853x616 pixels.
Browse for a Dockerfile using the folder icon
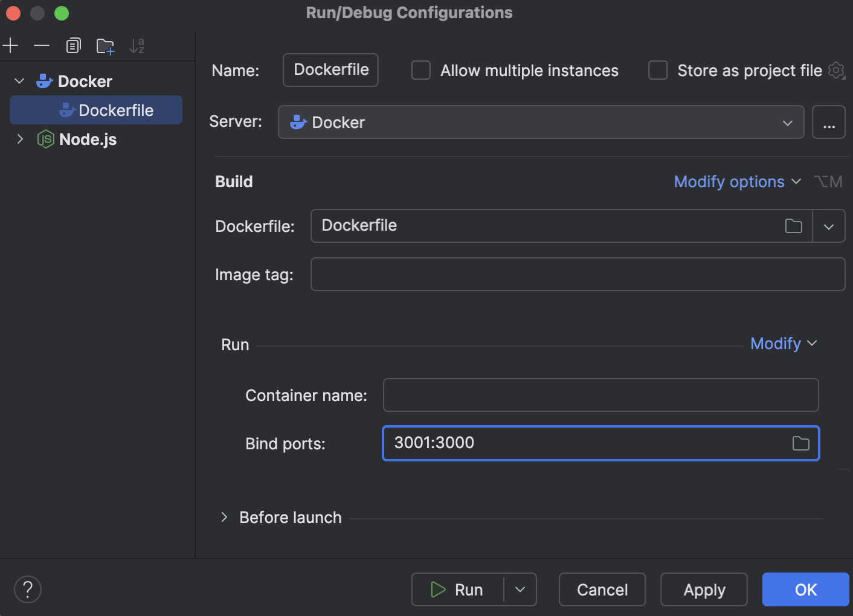pos(794,226)
